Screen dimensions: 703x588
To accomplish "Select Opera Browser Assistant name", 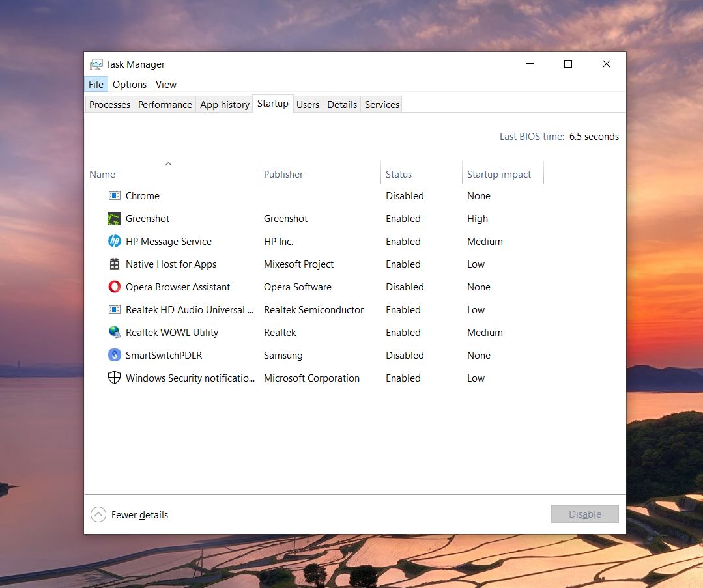I will pyautogui.click(x=178, y=287).
